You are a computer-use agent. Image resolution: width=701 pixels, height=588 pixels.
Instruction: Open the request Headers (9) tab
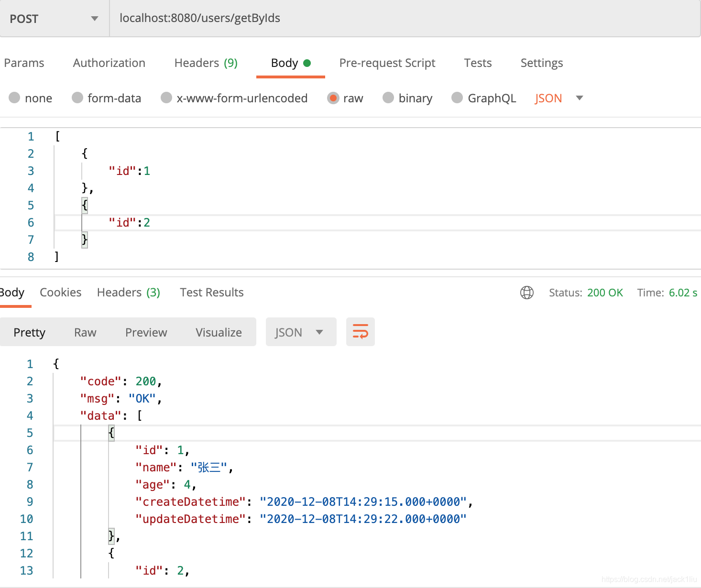tap(206, 63)
